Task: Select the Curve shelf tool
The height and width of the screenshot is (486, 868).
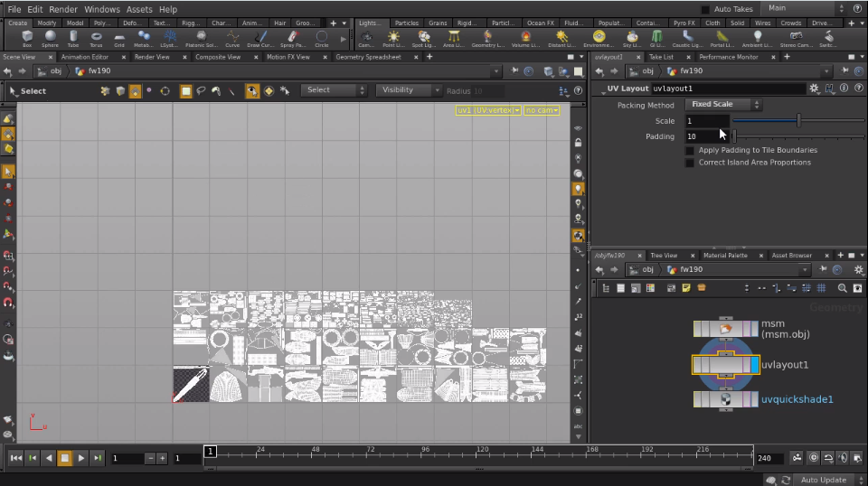Action: [x=232, y=39]
